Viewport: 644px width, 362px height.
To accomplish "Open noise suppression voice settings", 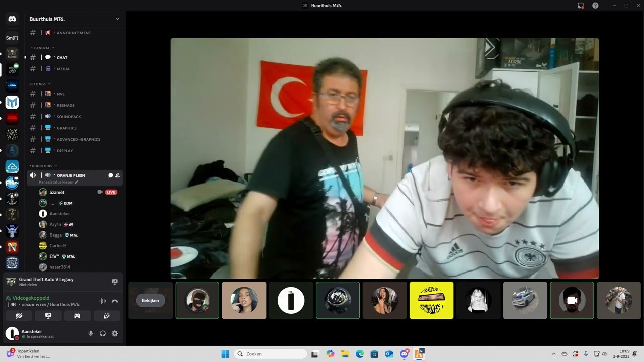I will tap(103, 301).
